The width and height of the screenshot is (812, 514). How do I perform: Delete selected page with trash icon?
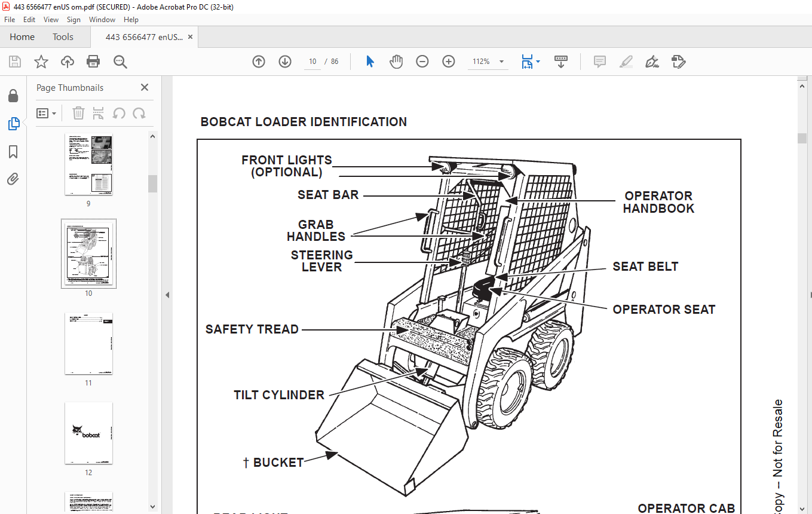79,113
